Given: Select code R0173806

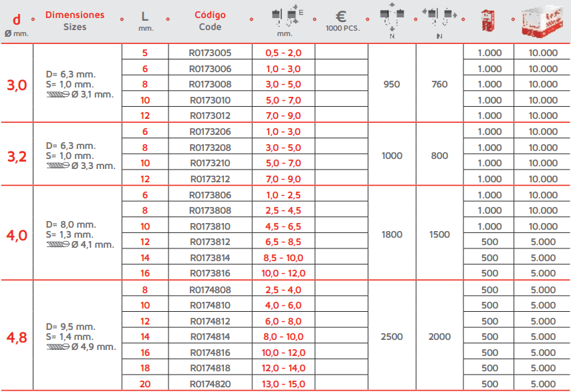Looking at the screenshot, I should [x=210, y=195].
